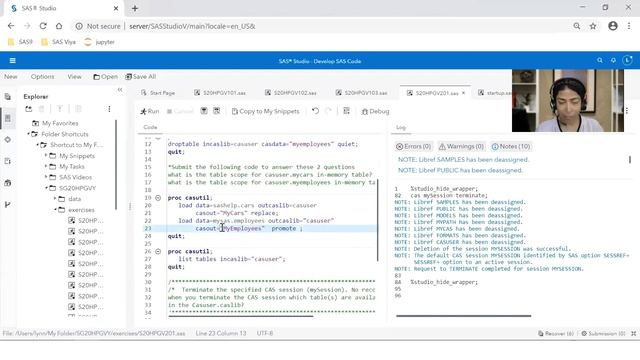The image size is (640, 360).
Task: Click Save All
Action: pos(141,77)
